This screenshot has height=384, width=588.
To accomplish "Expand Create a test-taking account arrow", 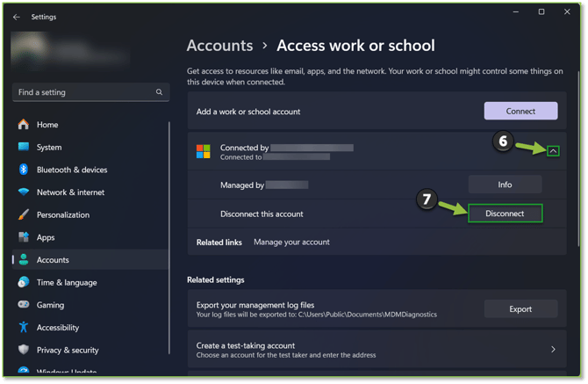I will (x=553, y=350).
